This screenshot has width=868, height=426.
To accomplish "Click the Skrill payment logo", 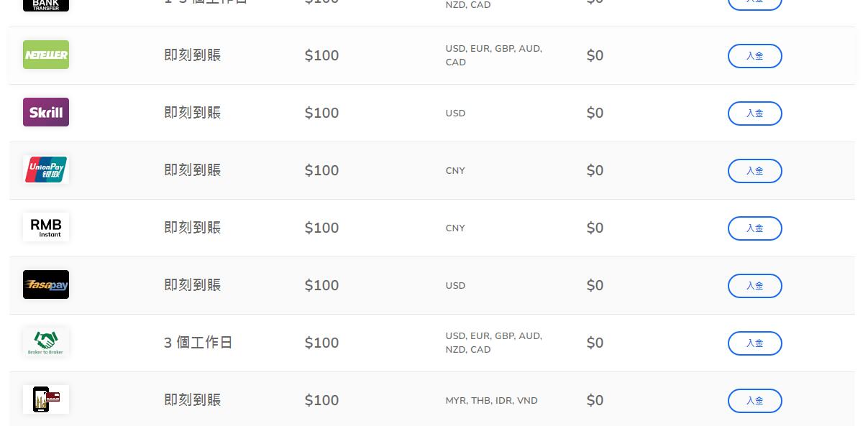I will point(46,112).
